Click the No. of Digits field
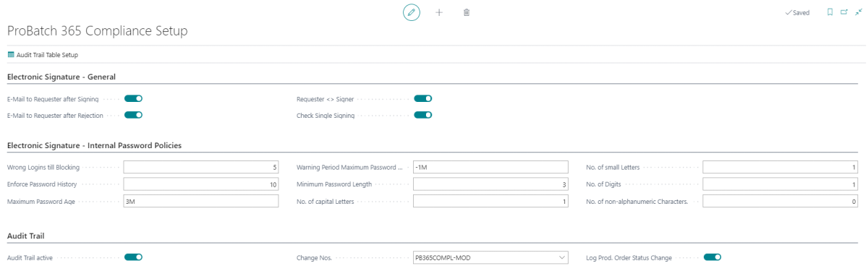Screen dimensions: 868x266 tap(780, 184)
